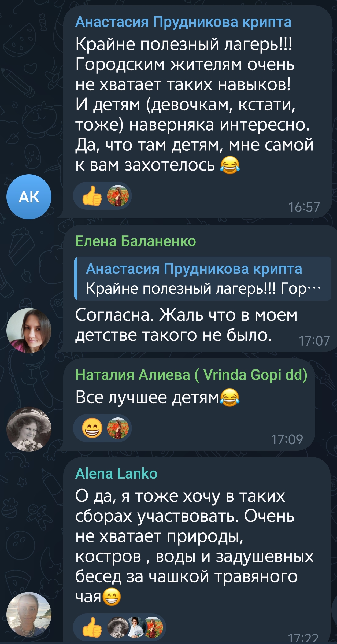Open the Анастасия Прудникова крипта name at top

click(183, 22)
